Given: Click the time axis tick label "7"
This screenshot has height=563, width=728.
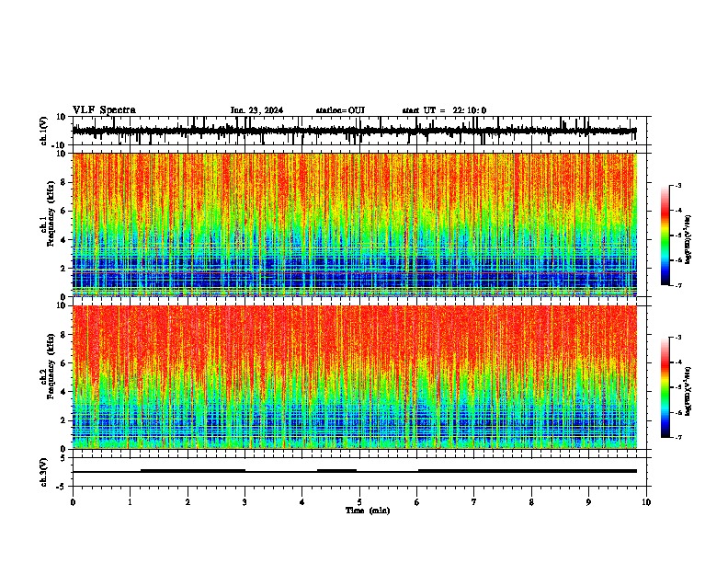Looking at the screenshot, I should pyautogui.click(x=474, y=502).
